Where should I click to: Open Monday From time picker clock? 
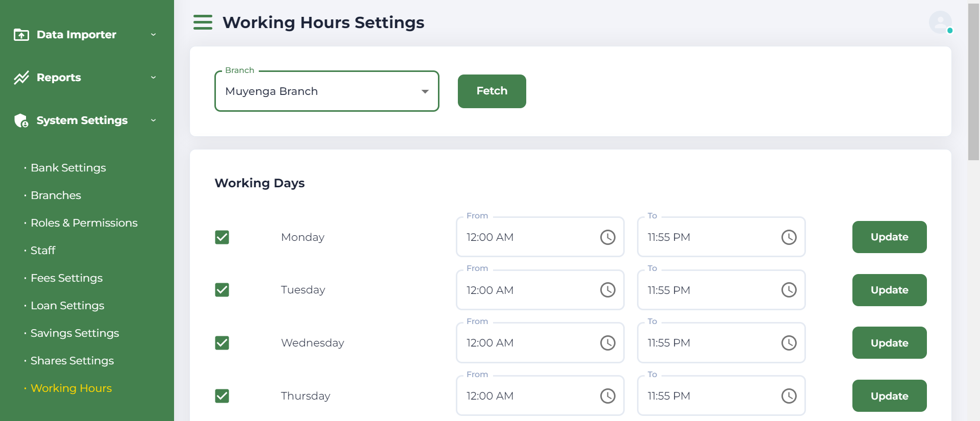coord(607,237)
